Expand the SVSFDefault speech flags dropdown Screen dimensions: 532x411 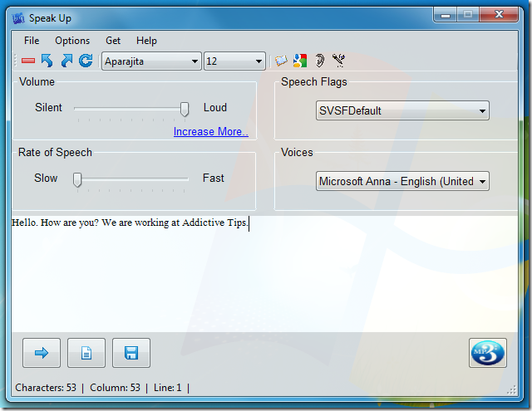[x=402, y=110]
